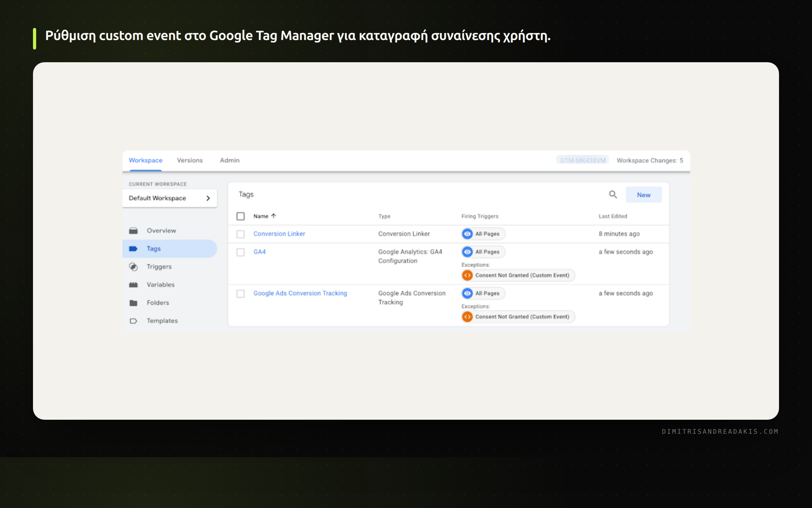Click the Type column header

tap(384, 216)
